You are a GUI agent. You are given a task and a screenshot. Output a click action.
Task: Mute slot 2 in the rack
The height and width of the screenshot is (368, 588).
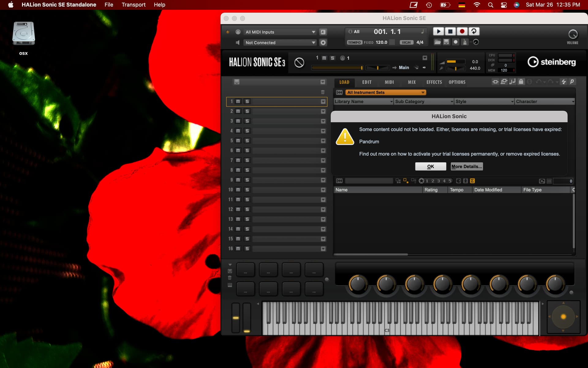click(x=238, y=111)
